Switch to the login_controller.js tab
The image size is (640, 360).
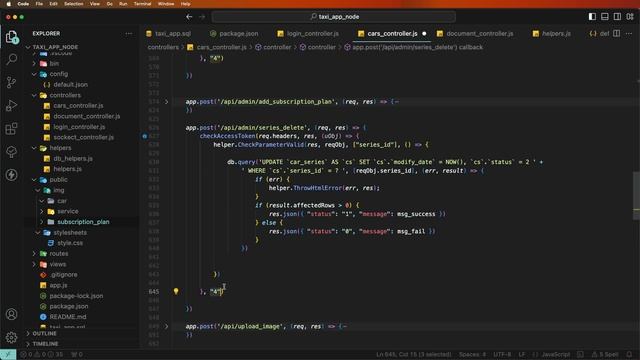pos(312,33)
